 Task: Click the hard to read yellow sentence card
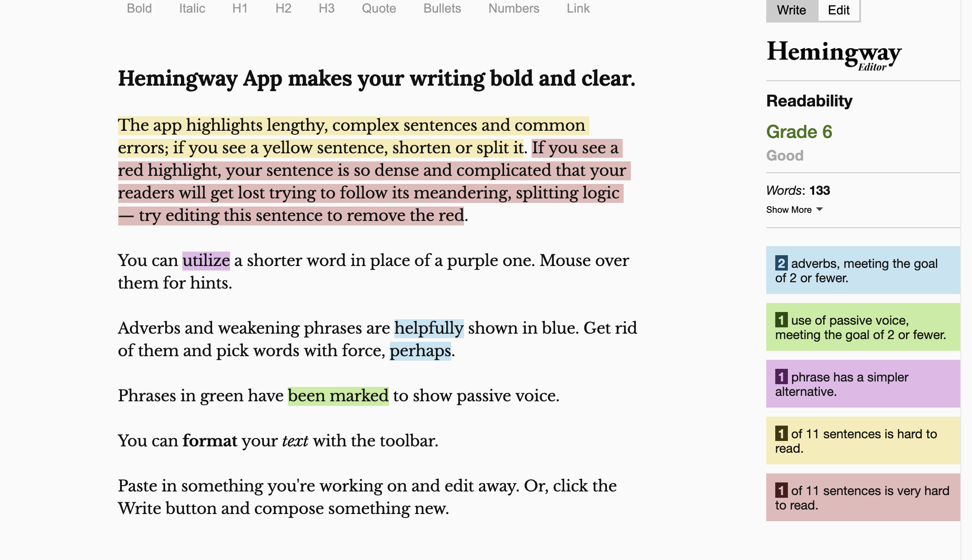tap(861, 440)
